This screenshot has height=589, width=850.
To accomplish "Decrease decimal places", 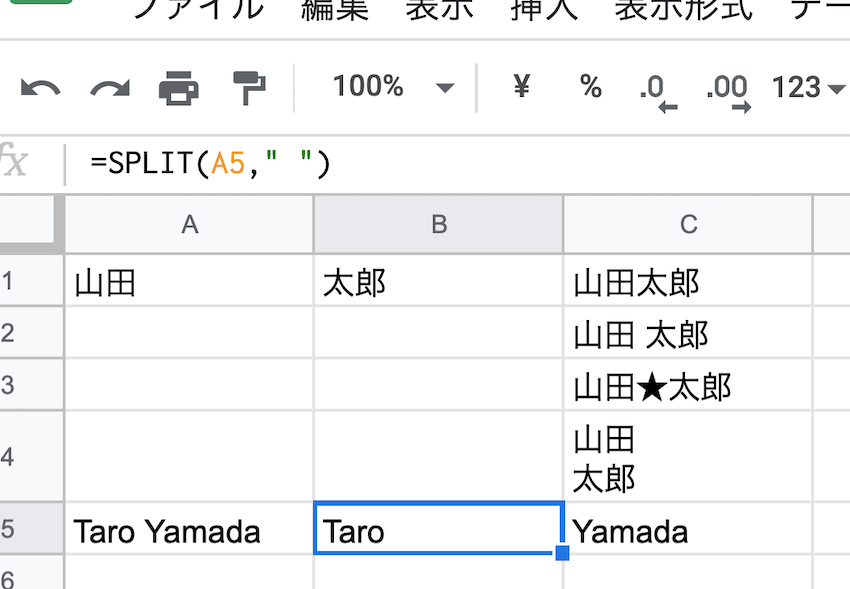I will tap(656, 90).
